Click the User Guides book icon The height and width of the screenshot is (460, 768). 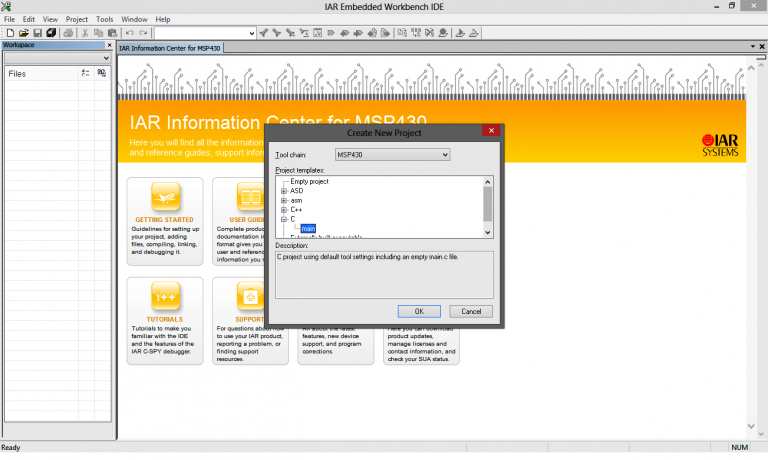250,196
